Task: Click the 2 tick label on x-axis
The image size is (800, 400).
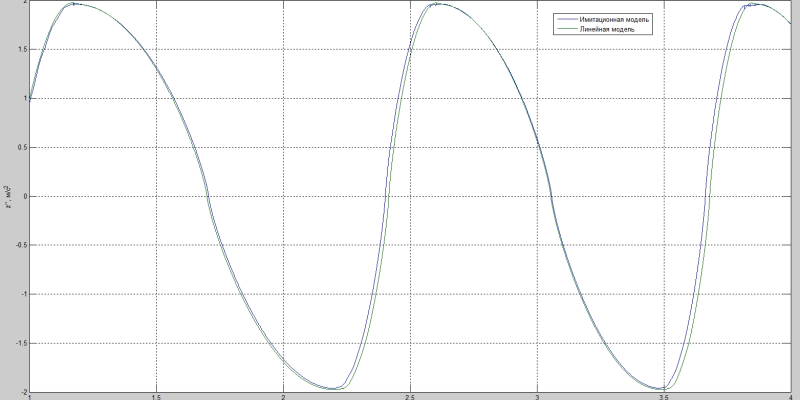Action: [283, 396]
